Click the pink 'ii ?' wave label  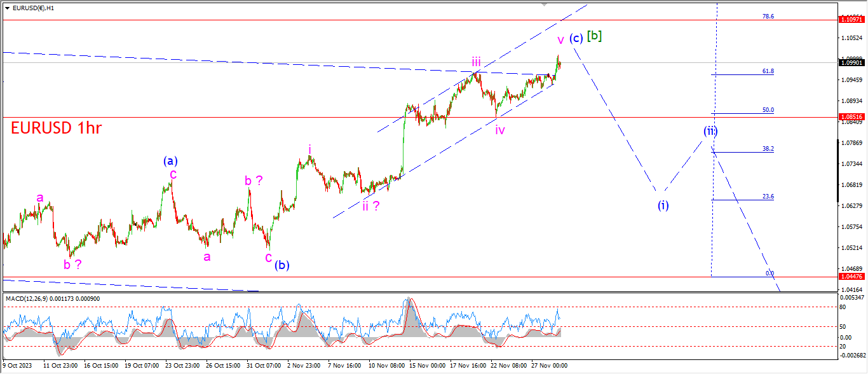click(x=371, y=205)
